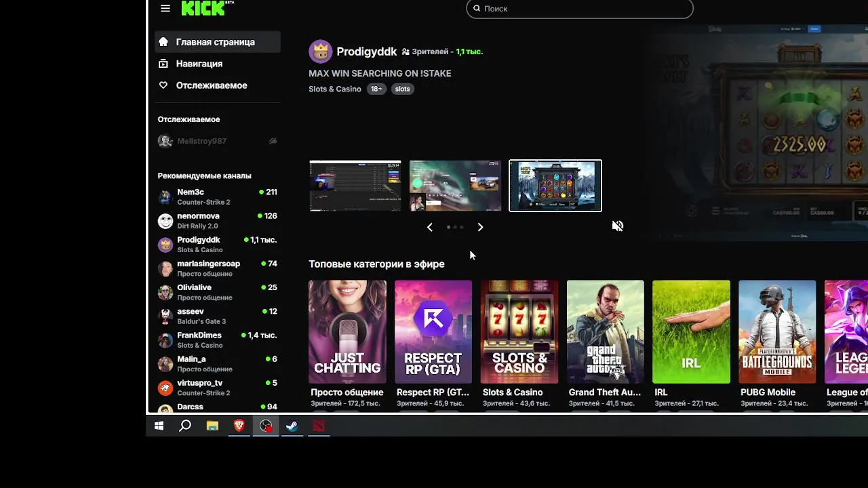Click the home icon beside Главная страница
This screenshot has width=868, height=488.
coord(163,41)
